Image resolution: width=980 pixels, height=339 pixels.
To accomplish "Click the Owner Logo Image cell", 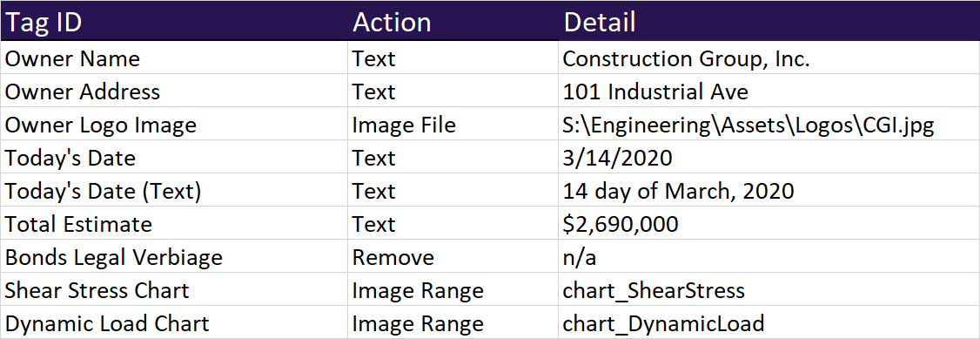I will tap(174, 125).
